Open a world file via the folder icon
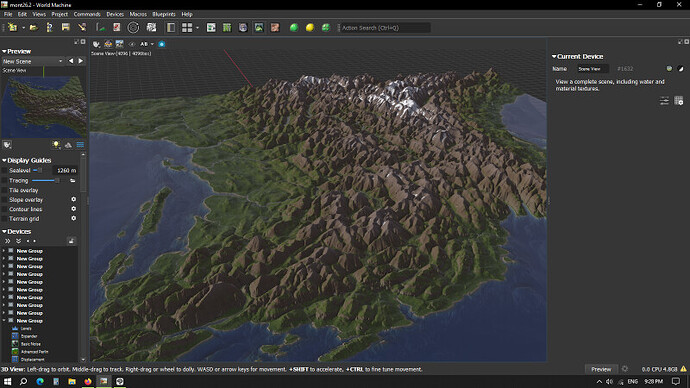This screenshot has width=690, height=388. coord(33,27)
